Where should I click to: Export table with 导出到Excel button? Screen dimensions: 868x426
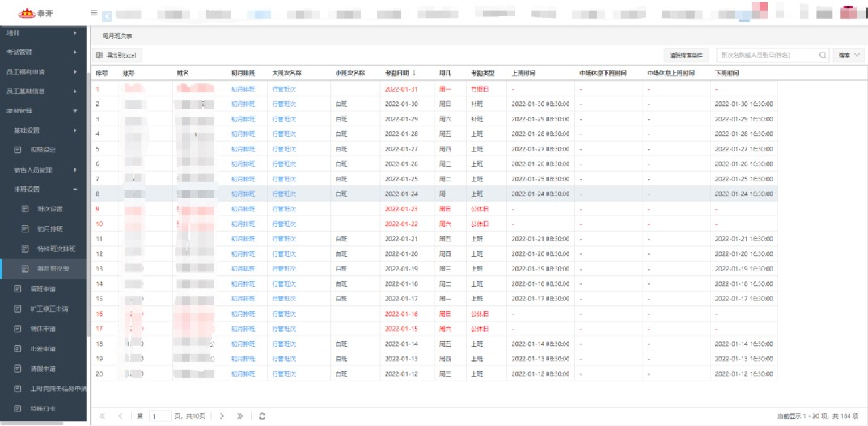118,55
